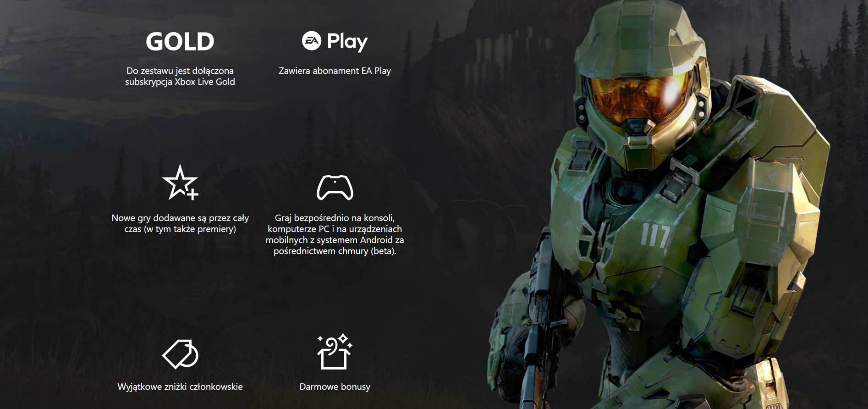Screen dimensions: 868x409
Task: Click 'Wyjątkowe zniżki członkowskie' text
Action: click(x=180, y=387)
